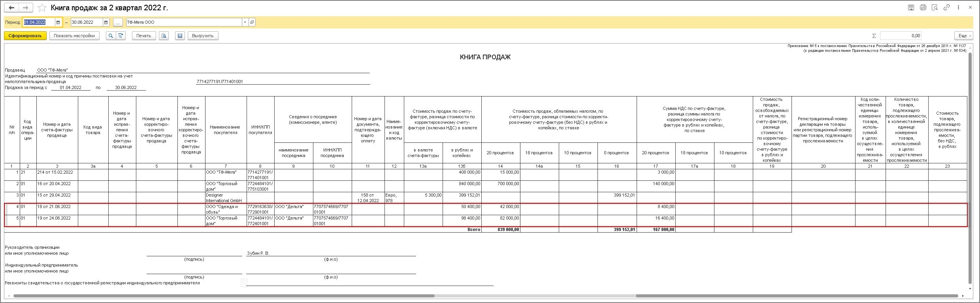Screen dimensions: 980x303
Task: Open calendar for start date 01.04.2022
Action: [x=58, y=23]
